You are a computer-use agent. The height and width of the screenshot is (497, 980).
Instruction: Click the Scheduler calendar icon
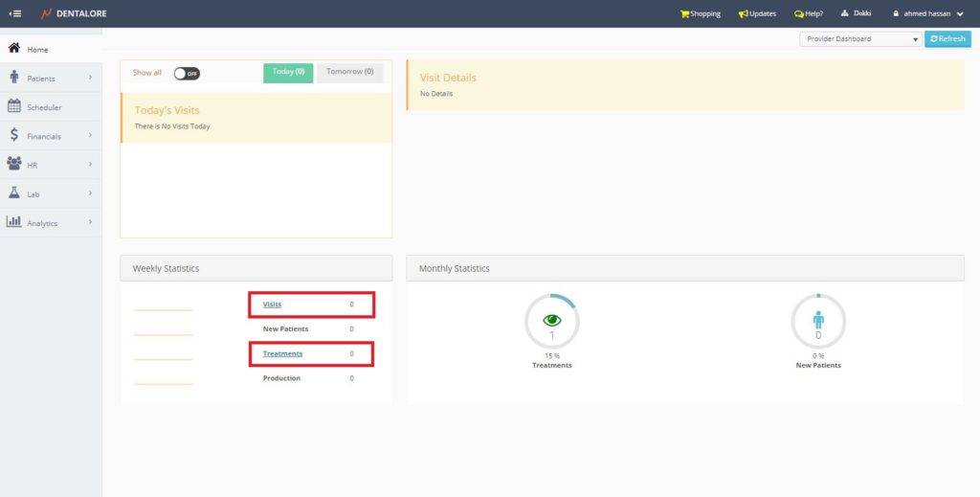[x=14, y=107]
